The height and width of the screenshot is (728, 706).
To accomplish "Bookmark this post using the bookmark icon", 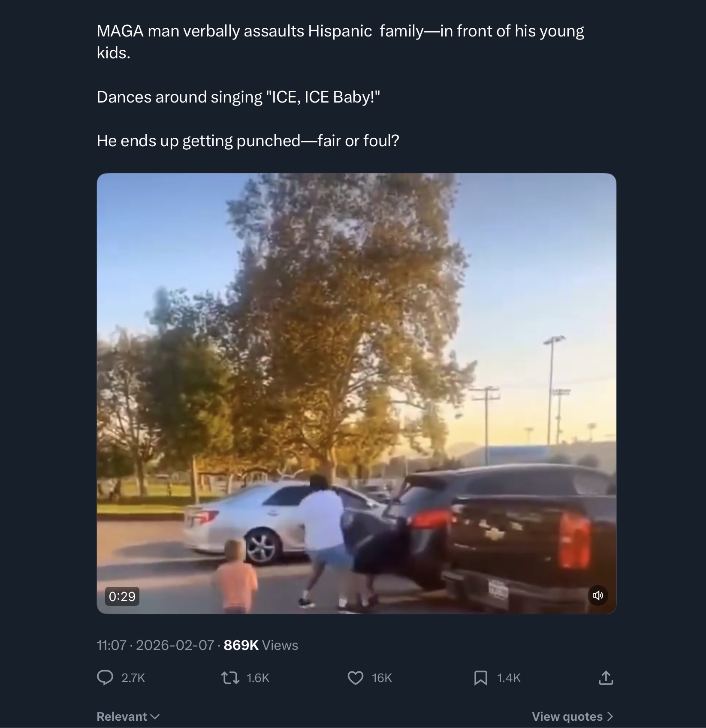I will click(480, 678).
